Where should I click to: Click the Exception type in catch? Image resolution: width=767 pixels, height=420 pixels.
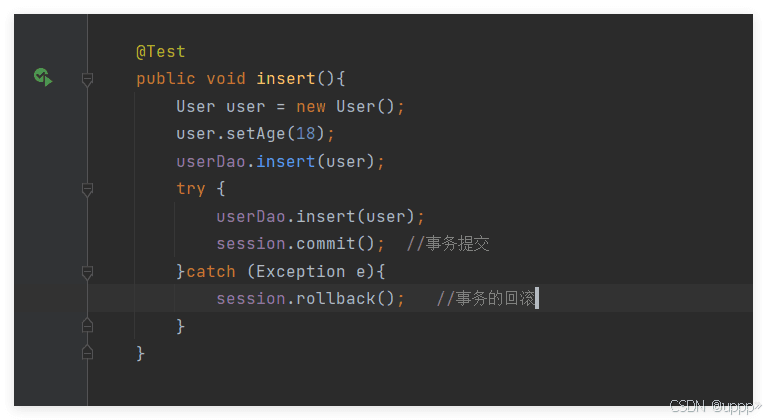pyautogui.click(x=300, y=271)
